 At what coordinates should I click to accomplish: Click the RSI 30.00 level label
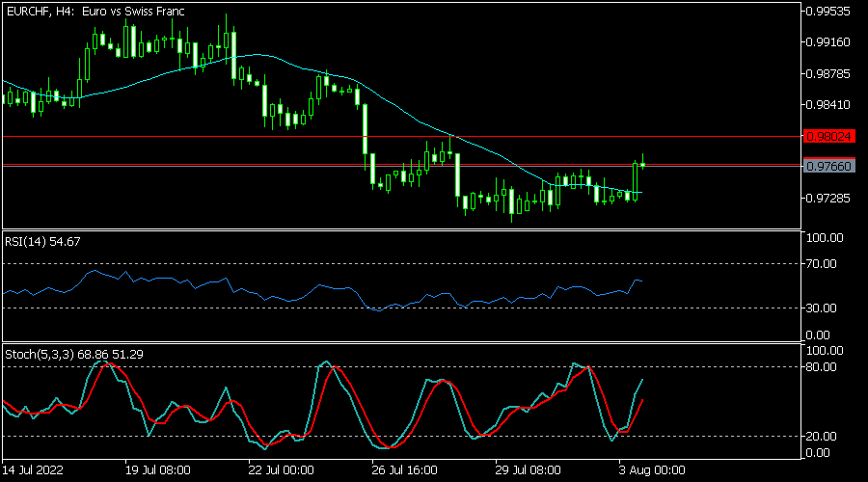click(822, 308)
